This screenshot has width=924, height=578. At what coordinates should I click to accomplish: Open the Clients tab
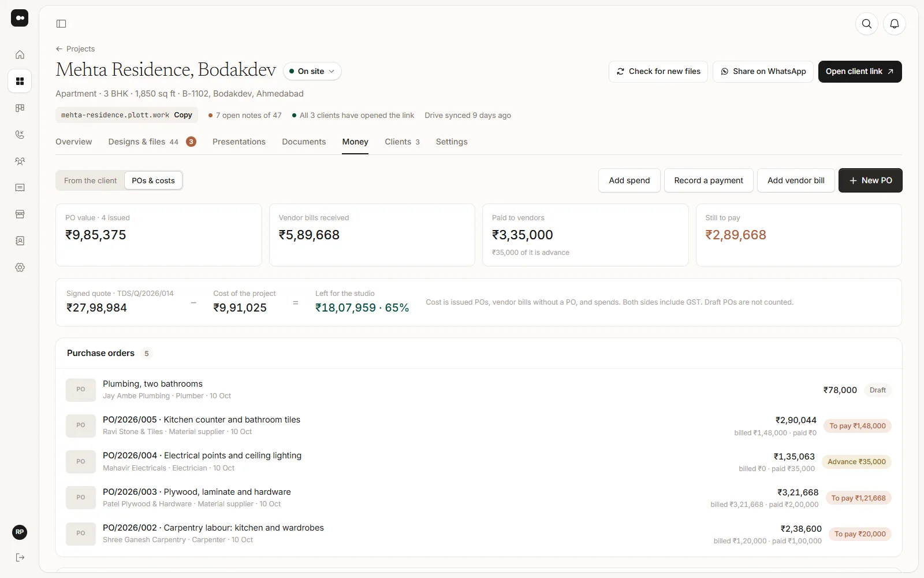coord(402,142)
